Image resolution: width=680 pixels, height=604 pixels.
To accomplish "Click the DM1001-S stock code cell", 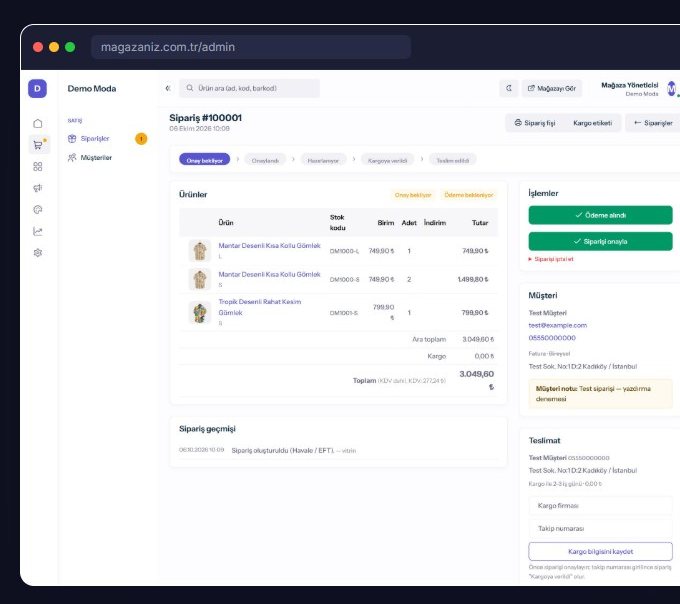I will coord(343,313).
